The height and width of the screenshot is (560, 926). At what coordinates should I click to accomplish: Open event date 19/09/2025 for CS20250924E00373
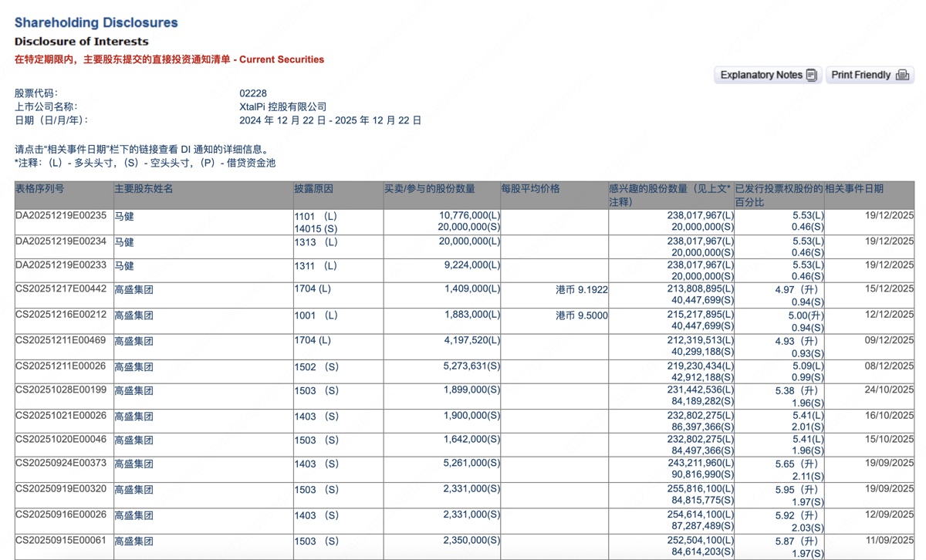point(888,464)
